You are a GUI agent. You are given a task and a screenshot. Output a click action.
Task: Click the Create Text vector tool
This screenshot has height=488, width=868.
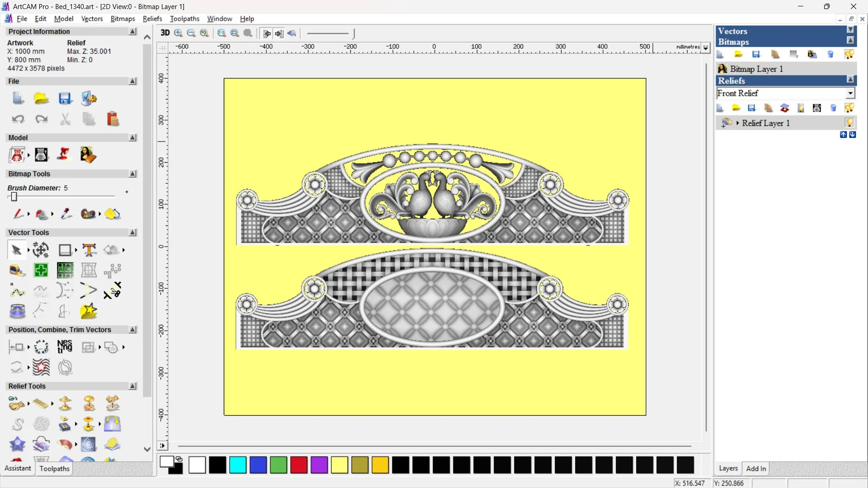(89, 250)
